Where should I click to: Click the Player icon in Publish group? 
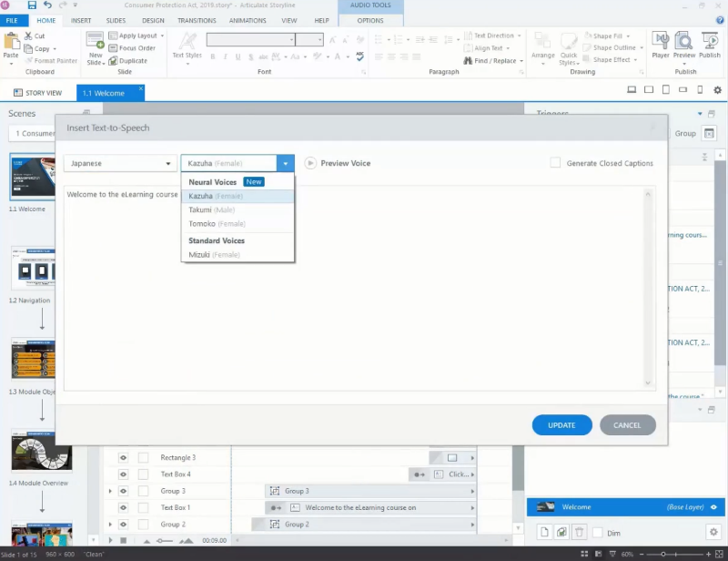tap(661, 41)
